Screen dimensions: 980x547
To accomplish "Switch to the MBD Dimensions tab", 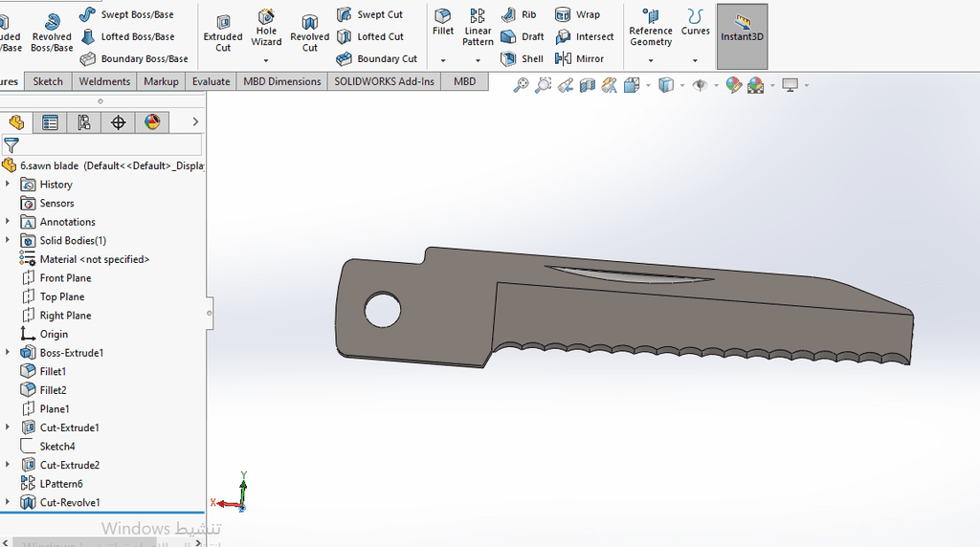I will point(282,82).
